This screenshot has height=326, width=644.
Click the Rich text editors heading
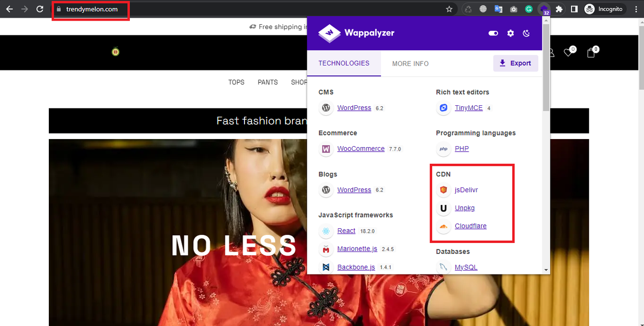pos(462,92)
